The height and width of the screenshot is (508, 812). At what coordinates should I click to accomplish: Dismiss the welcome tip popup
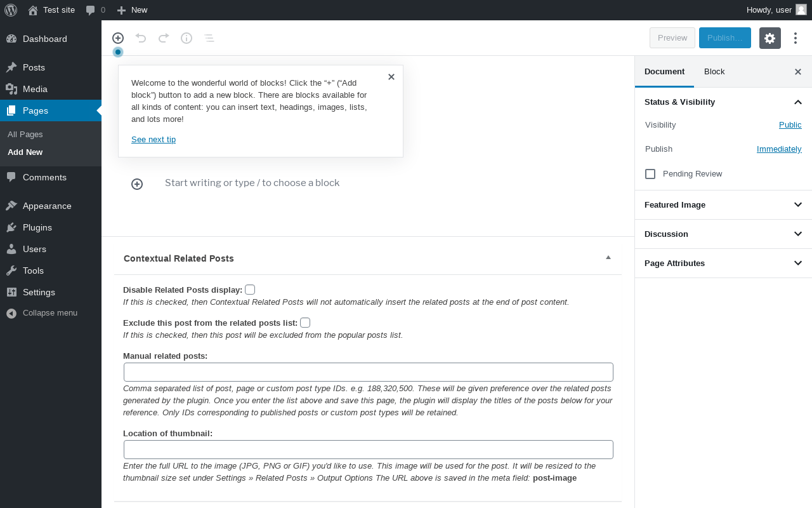coord(391,77)
